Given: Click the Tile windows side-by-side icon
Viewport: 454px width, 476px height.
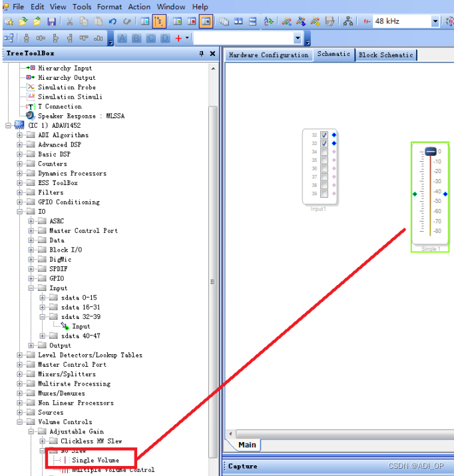Looking at the screenshot, I should [238, 21].
